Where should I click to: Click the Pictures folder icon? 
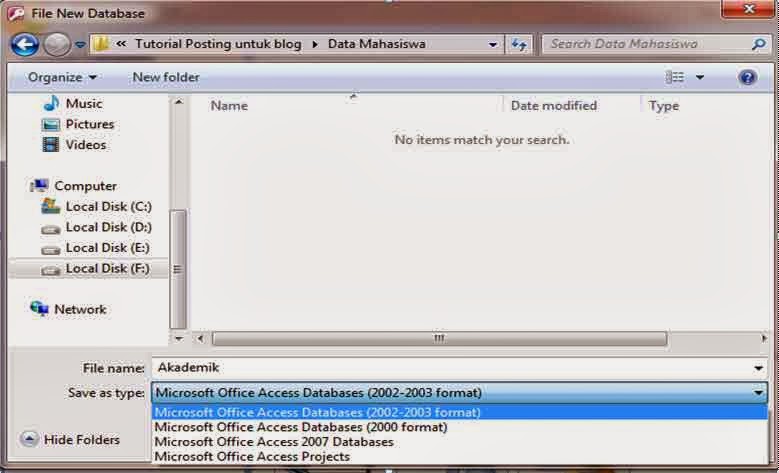(51, 124)
